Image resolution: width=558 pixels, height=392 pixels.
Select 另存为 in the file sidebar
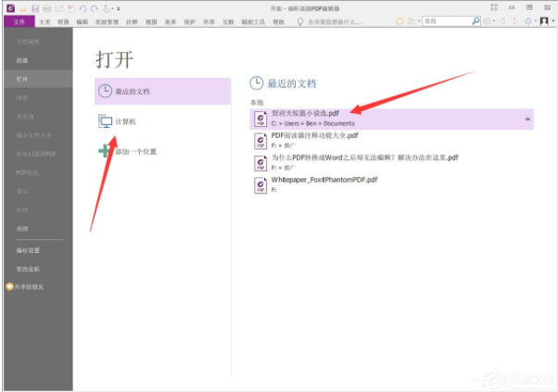click(25, 117)
